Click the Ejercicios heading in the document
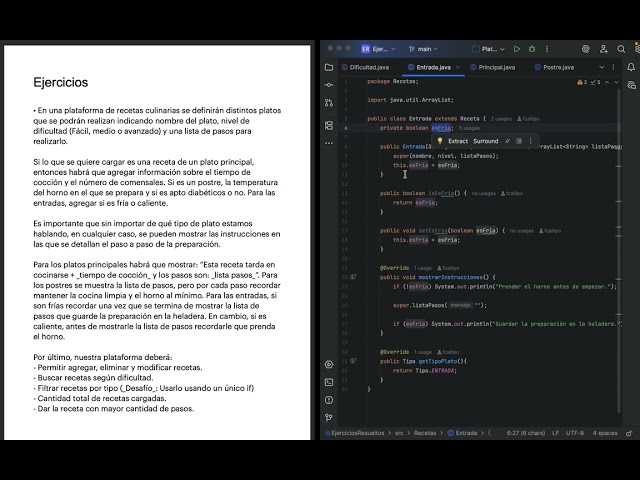Screen dimensions: 640x480 60,82
